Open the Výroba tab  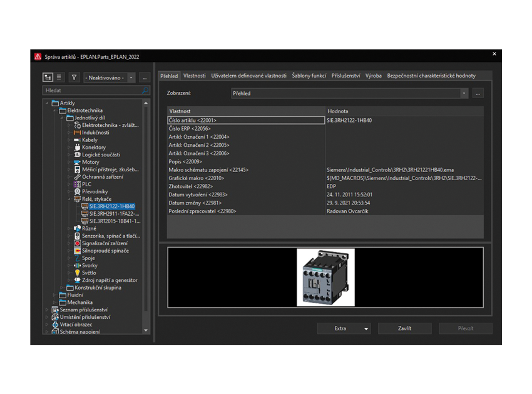[374, 76]
